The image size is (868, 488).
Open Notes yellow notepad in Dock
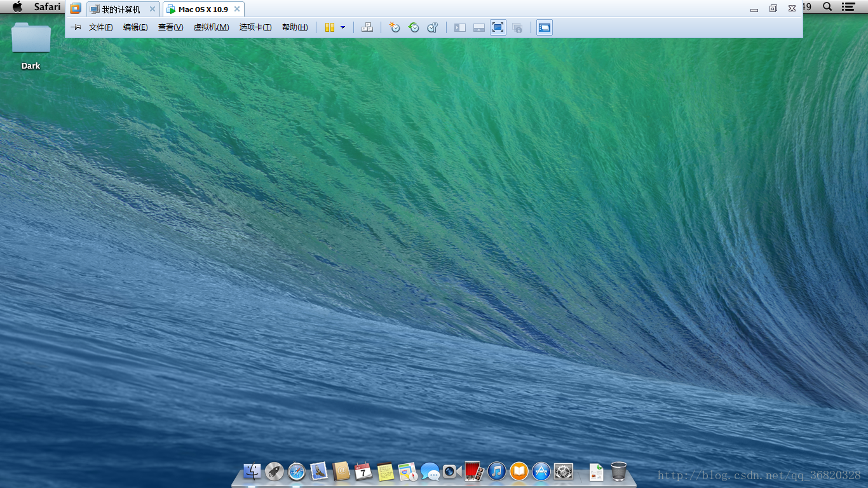tap(385, 471)
